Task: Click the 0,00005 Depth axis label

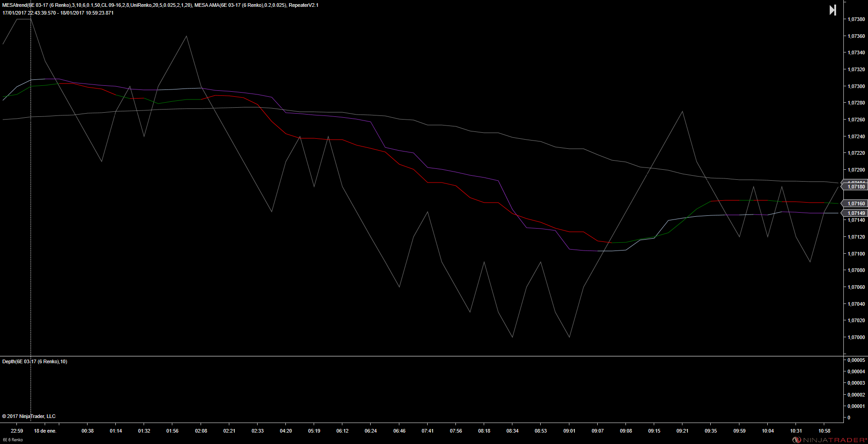Action: tap(856, 360)
